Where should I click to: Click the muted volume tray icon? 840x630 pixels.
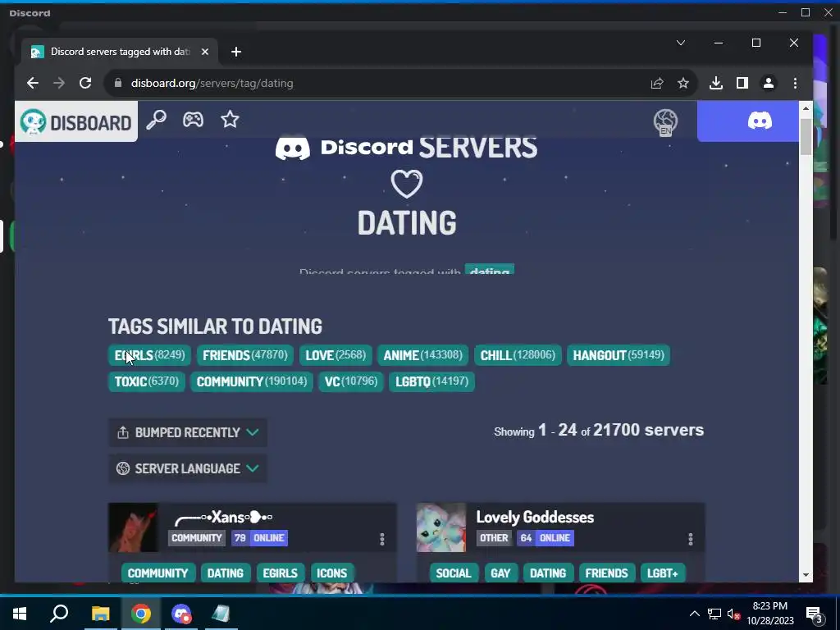tap(733, 614)
